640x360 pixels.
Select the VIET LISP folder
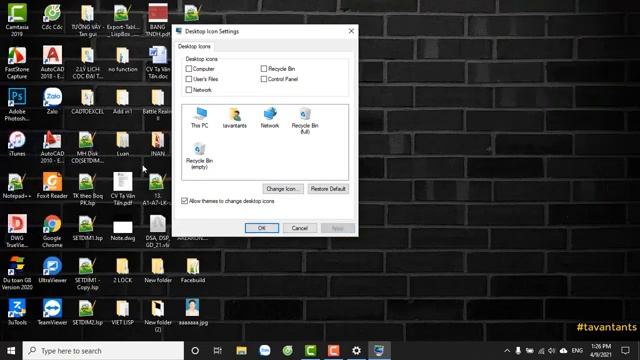pos(122,312)
